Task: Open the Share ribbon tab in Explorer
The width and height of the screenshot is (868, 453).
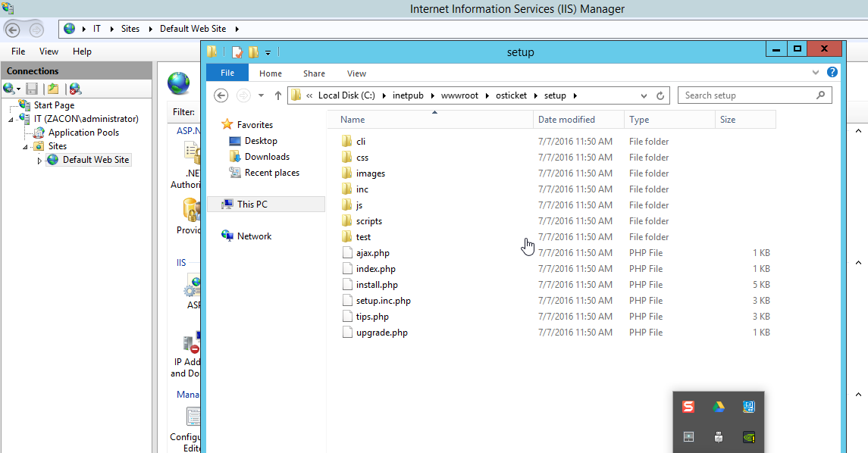Action: point(314,73)
